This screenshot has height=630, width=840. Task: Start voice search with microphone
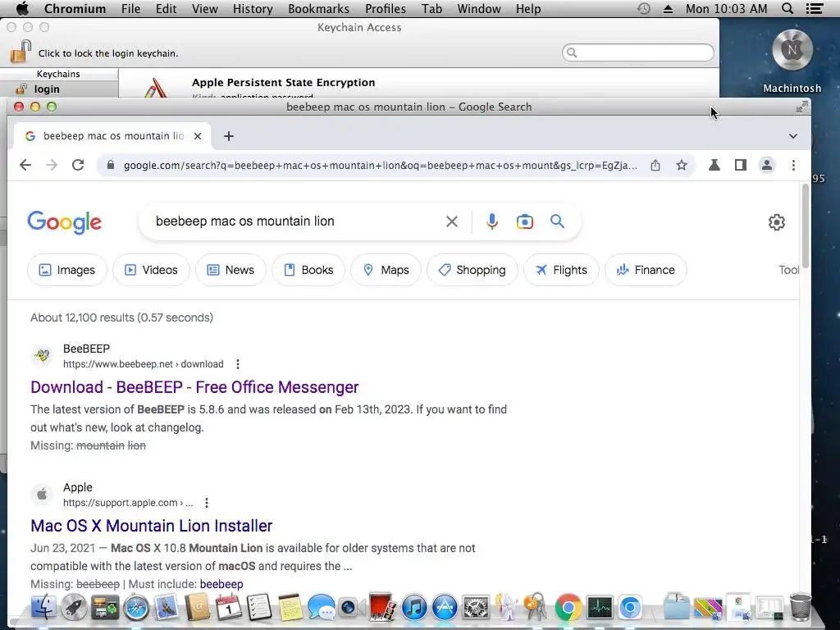coord(492,221)
